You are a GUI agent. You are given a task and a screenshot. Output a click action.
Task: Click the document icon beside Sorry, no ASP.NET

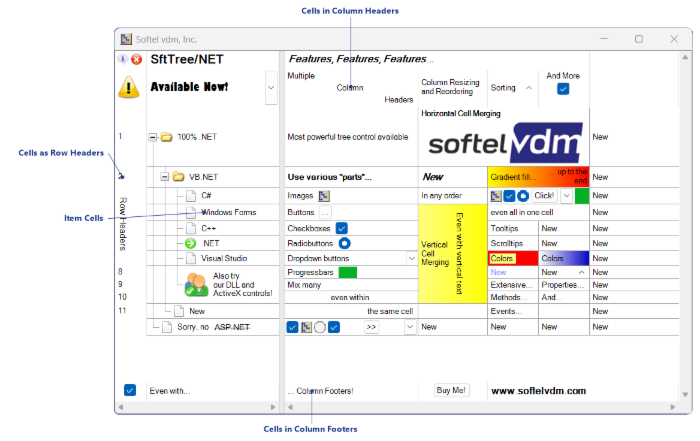[167, 327]
